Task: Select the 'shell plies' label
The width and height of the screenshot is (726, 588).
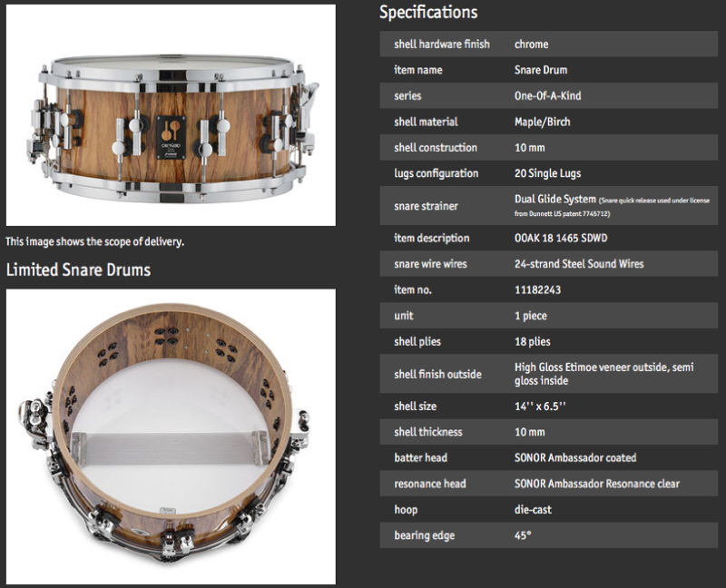Action: (x=417, y=342)
